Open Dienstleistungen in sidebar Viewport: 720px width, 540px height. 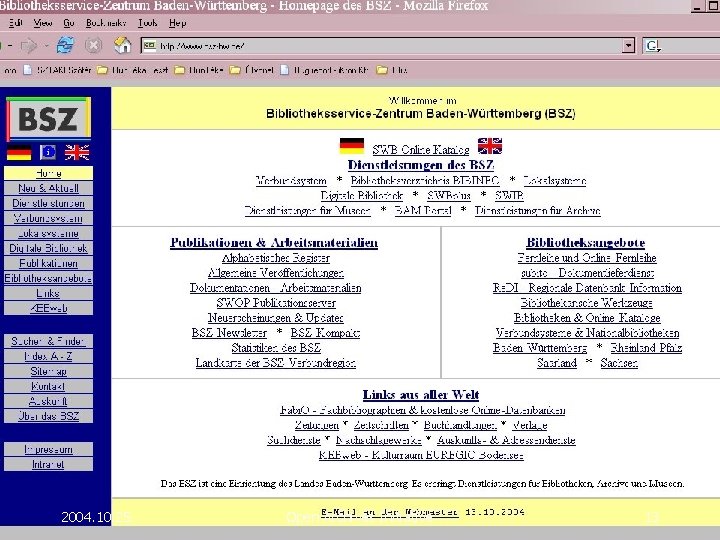coord(48,203)
